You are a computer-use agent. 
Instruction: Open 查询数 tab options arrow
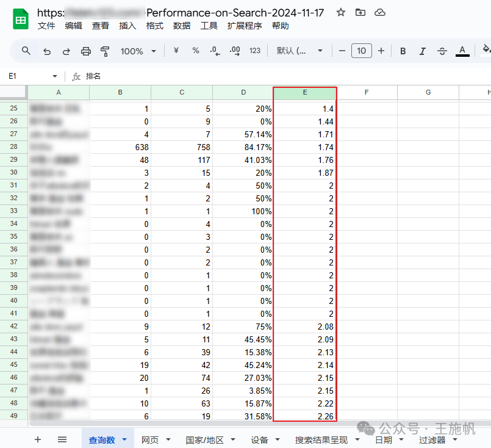[x=124, y=439]
